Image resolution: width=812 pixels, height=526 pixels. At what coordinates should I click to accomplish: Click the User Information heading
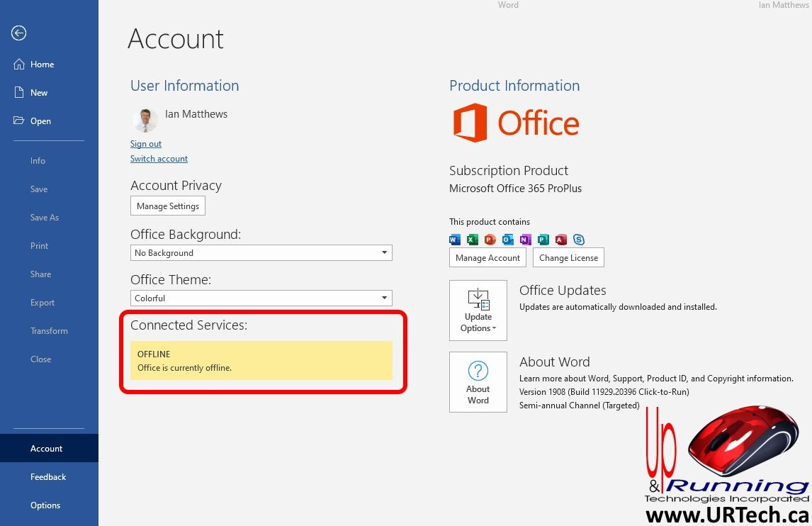[x=185, y=86]
